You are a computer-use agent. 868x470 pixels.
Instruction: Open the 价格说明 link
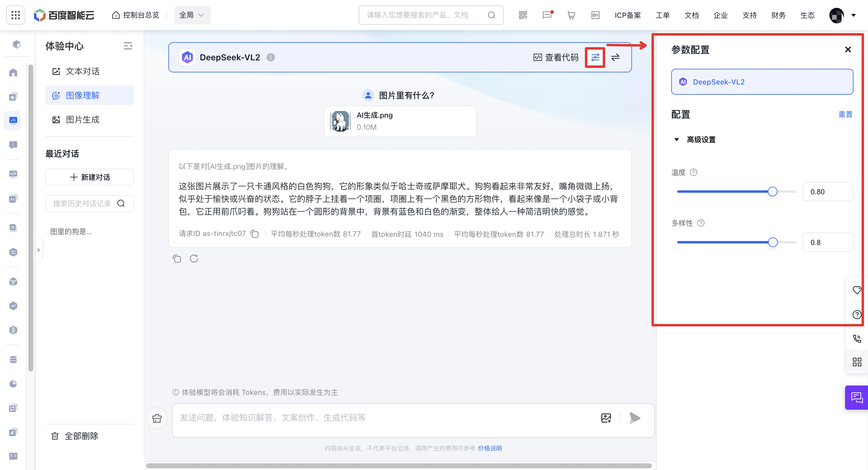[x=490, y=448]
